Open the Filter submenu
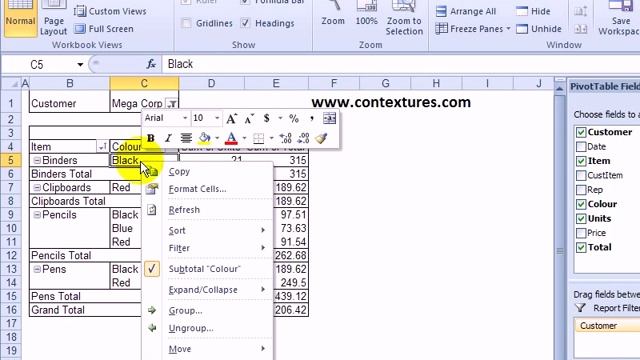The height and width of the screenshot is (360, 640). pos(208,248)
